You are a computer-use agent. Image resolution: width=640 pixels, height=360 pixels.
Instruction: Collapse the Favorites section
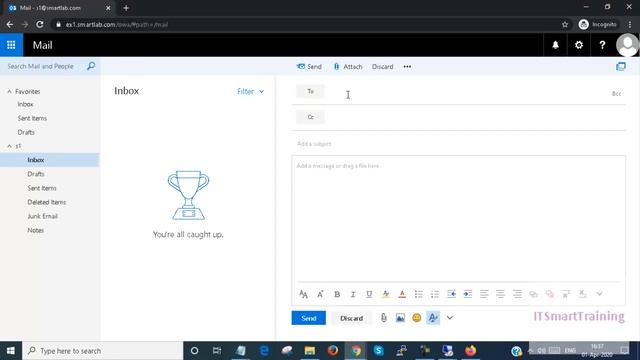point(9,91)
